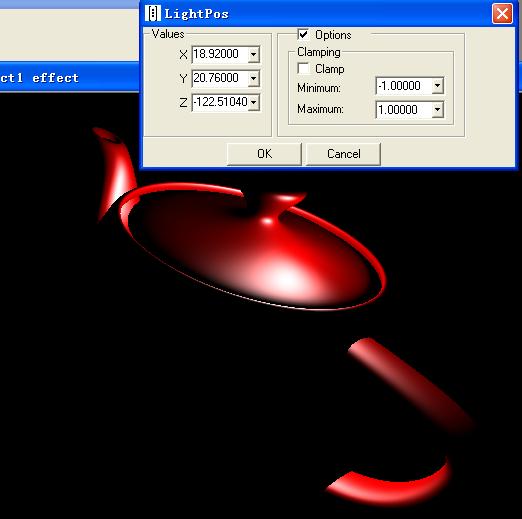Expand the Minimum clamping dropdown
The height and width of the screenshot is (519, 522).
point(437,86)
